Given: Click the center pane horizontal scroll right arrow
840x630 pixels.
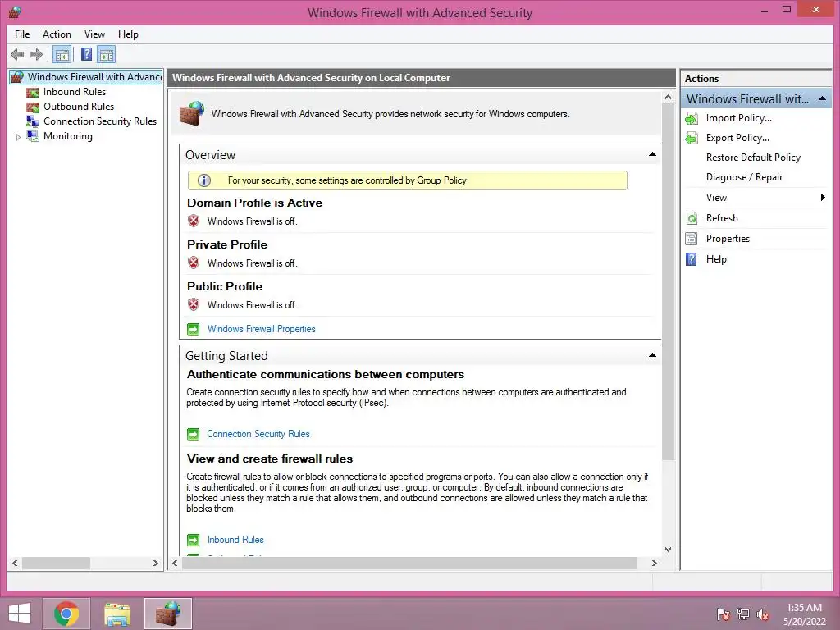Looking at the screenshot, I should [x=654, y=563].
